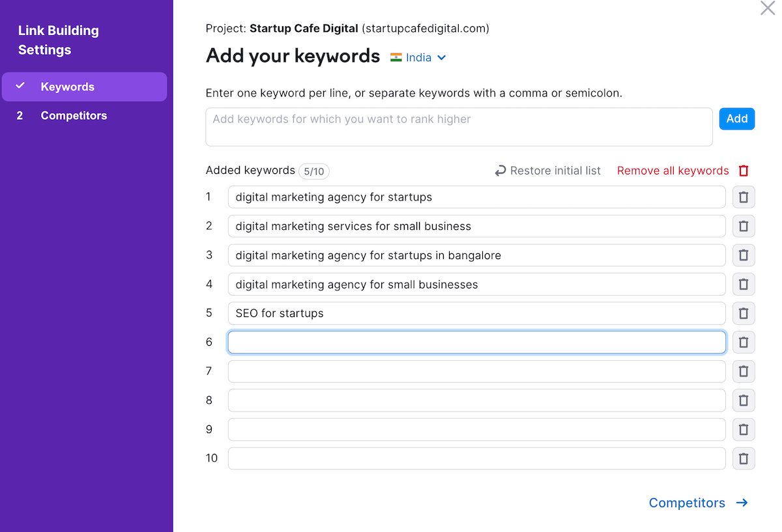Click the empty keyword field number 7

pyautogui.click(x=476, y=371)
